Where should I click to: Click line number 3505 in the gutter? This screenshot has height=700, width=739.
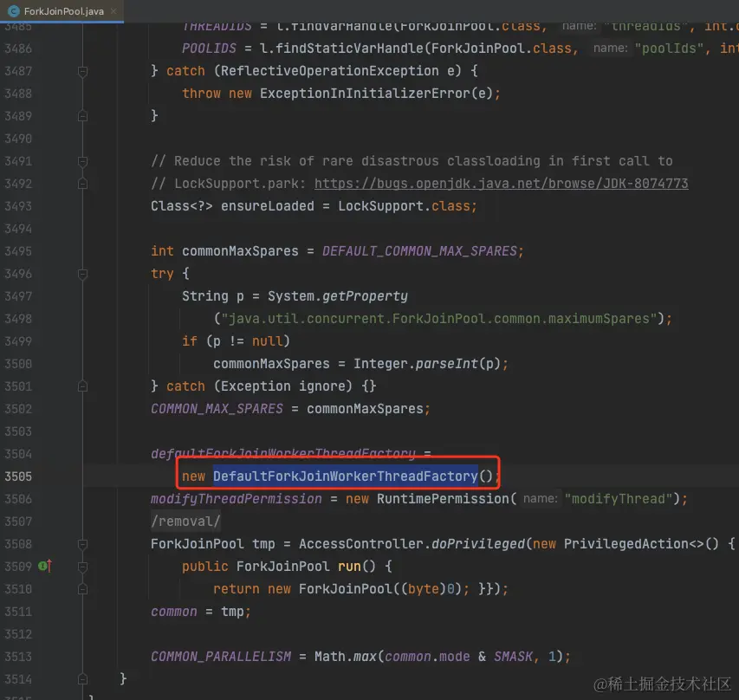[x=18, y=476]
